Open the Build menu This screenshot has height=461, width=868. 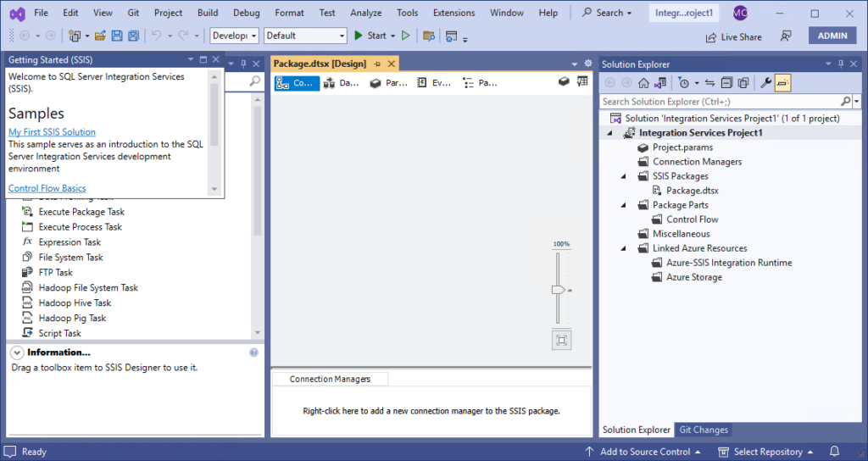tap(208, 13)
